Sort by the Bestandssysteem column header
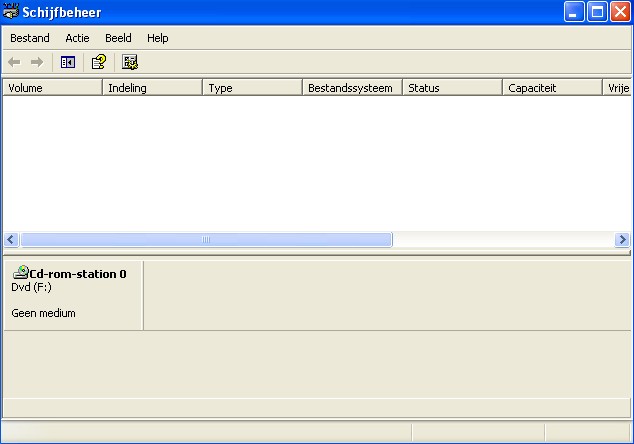Screen dimensions: 634x444 point(353,88)
